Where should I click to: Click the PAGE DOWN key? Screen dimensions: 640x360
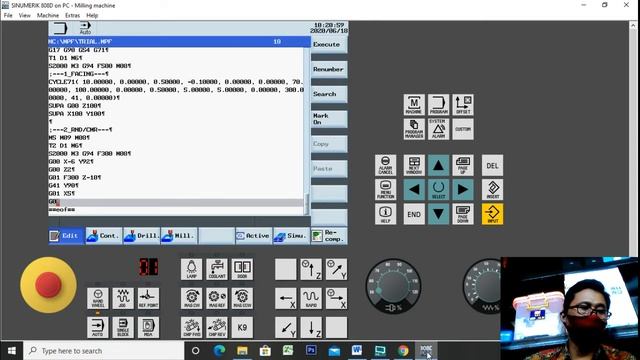pyautogui.click(x=463, y=214)
